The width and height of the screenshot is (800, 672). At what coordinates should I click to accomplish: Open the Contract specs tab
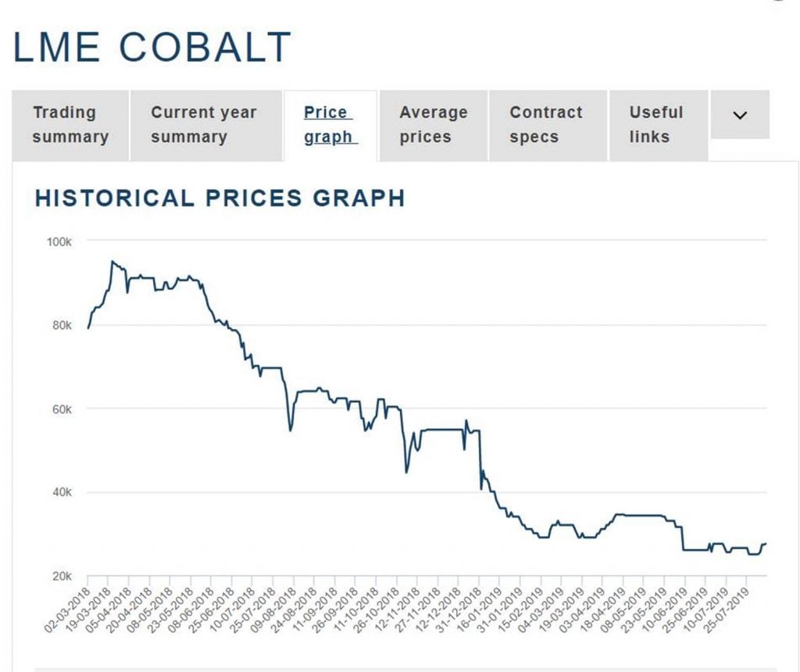pos(546,125)
